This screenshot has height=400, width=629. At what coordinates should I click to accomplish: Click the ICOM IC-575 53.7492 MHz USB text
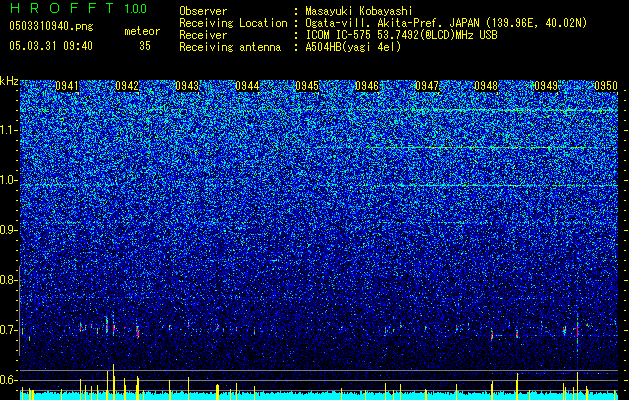click(x=401, y=35)
